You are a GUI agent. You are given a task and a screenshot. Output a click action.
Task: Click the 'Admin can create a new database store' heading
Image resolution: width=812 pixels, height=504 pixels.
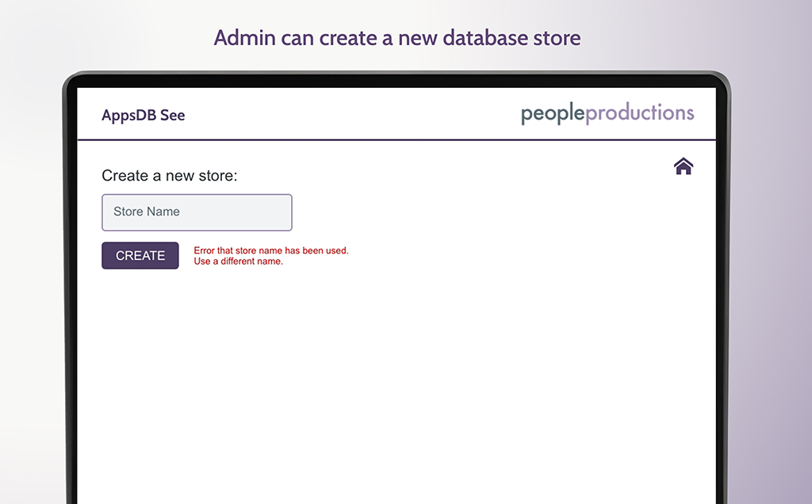(397, 37)
